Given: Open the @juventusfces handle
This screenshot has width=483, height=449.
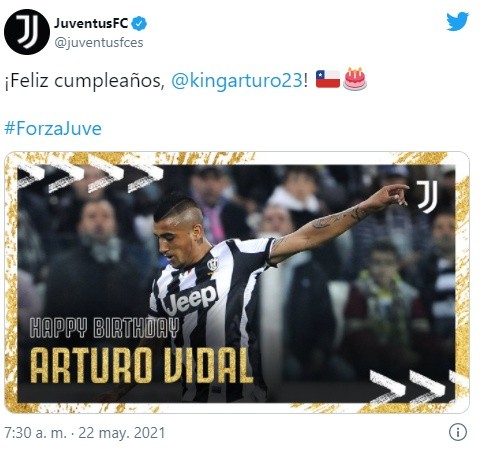Looking at the screenshot, I should pyautogui.click(x=99, y=43).
